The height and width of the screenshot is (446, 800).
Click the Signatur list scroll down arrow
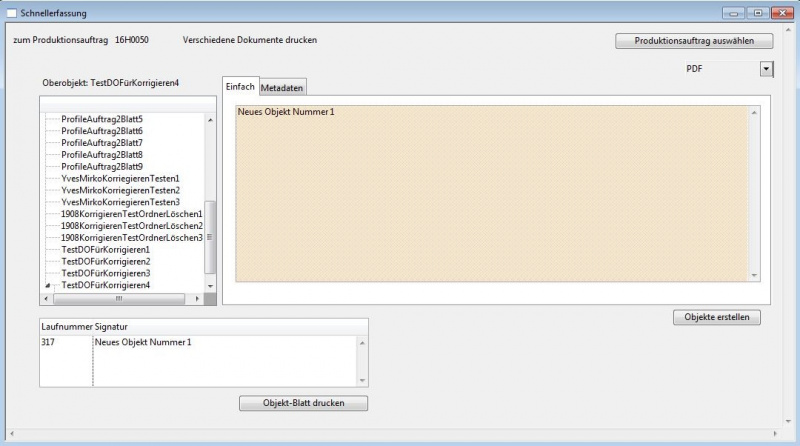pos(362,379)
